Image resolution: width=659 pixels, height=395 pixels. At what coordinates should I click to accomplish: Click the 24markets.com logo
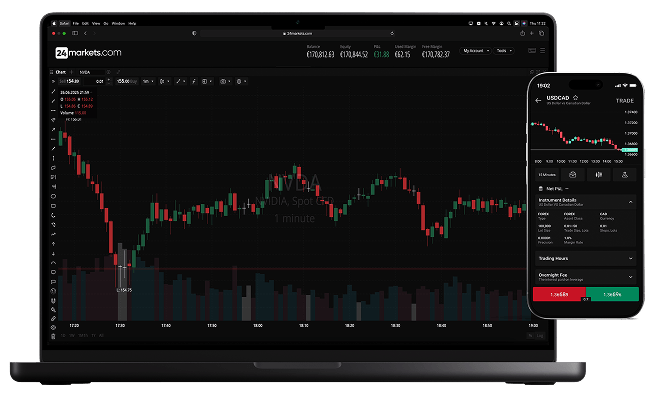pyautogui.click(x=88, y=53)
